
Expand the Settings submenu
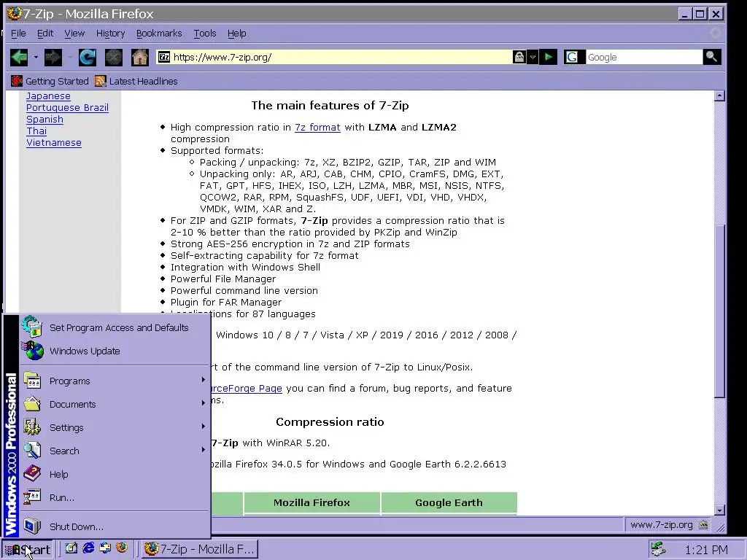[x=115, y=427]
